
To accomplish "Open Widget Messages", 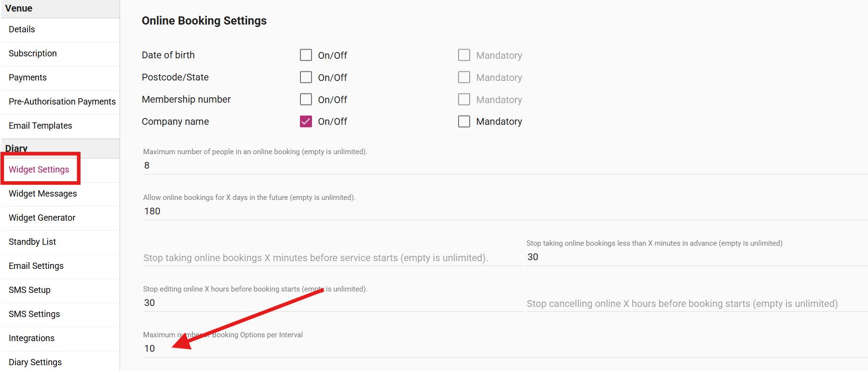I will pos(43,194).
